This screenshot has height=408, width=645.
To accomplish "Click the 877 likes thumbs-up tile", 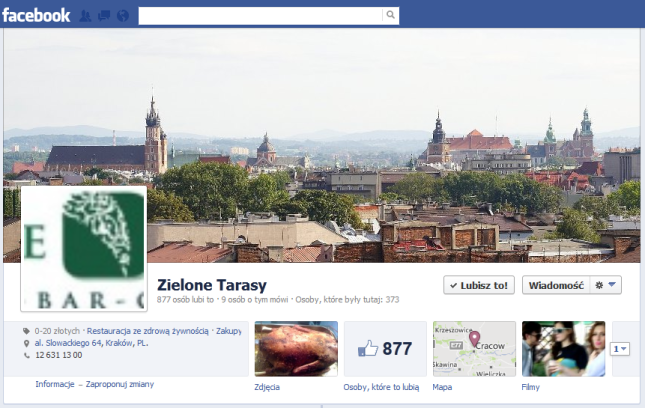I will pos(385,349).
